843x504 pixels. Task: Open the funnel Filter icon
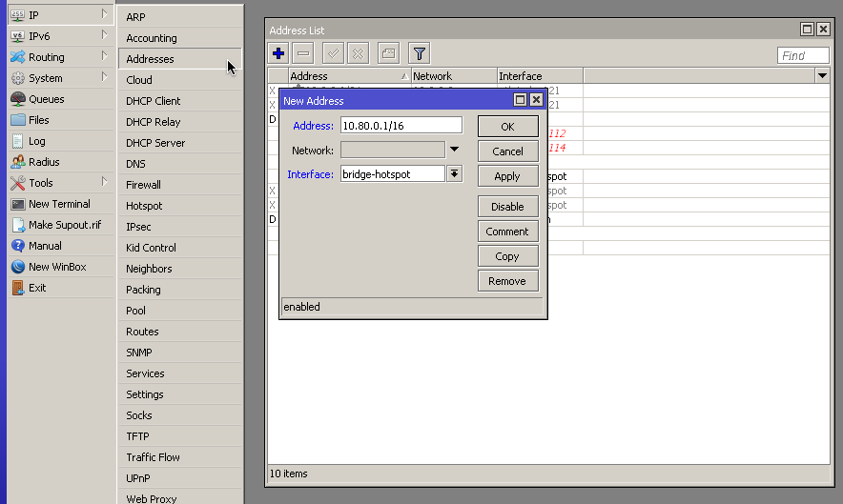419,54
